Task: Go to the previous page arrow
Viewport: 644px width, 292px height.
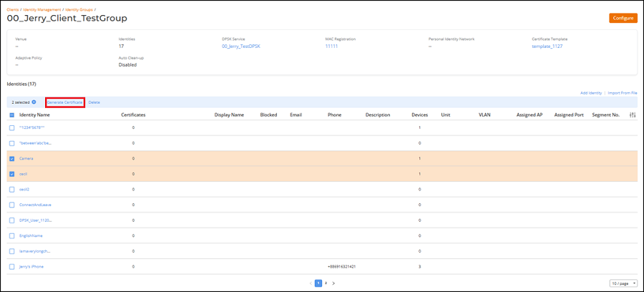Action: tap(311, 283)
